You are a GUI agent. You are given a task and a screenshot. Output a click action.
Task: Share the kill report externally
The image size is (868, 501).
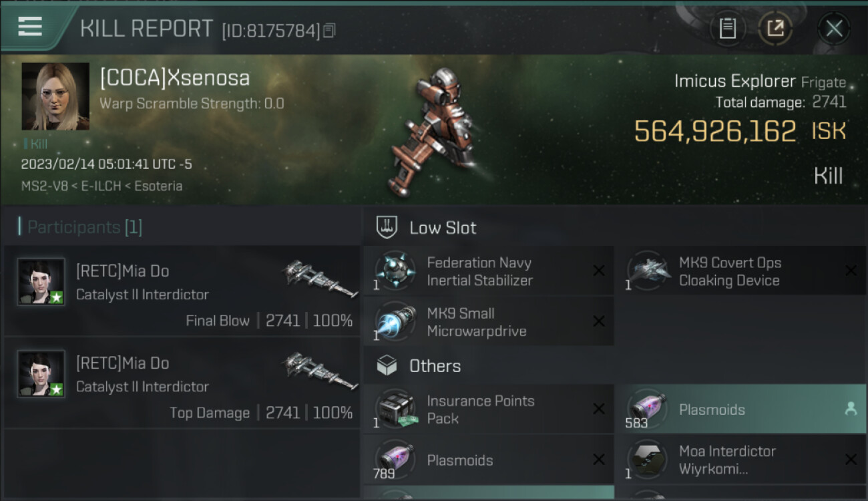(x=775, y=28)
